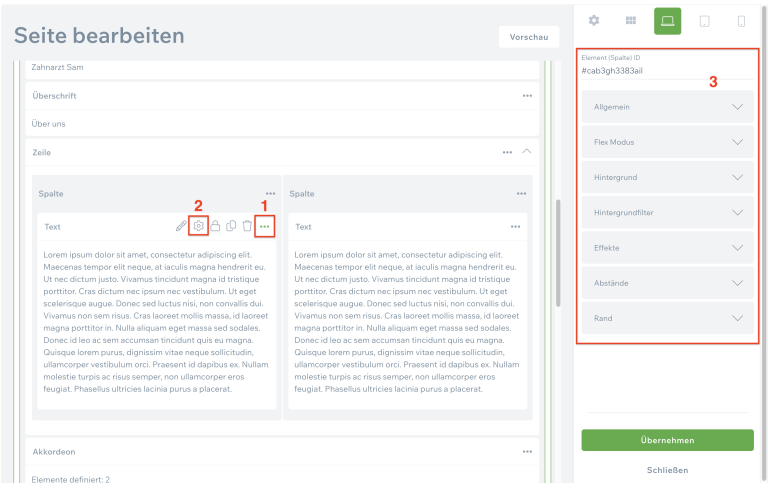
Task: Switch to the tablet device view
Action: [x=705, y=21]
